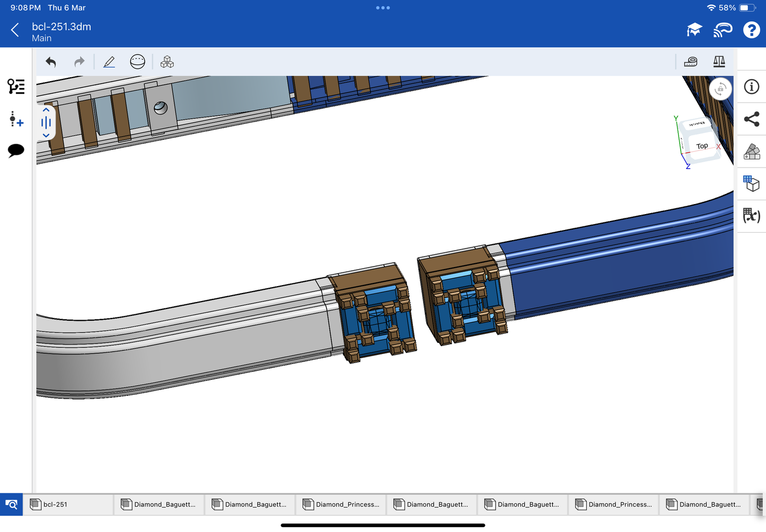Open the tab manager search button

[x=11, y=504]
